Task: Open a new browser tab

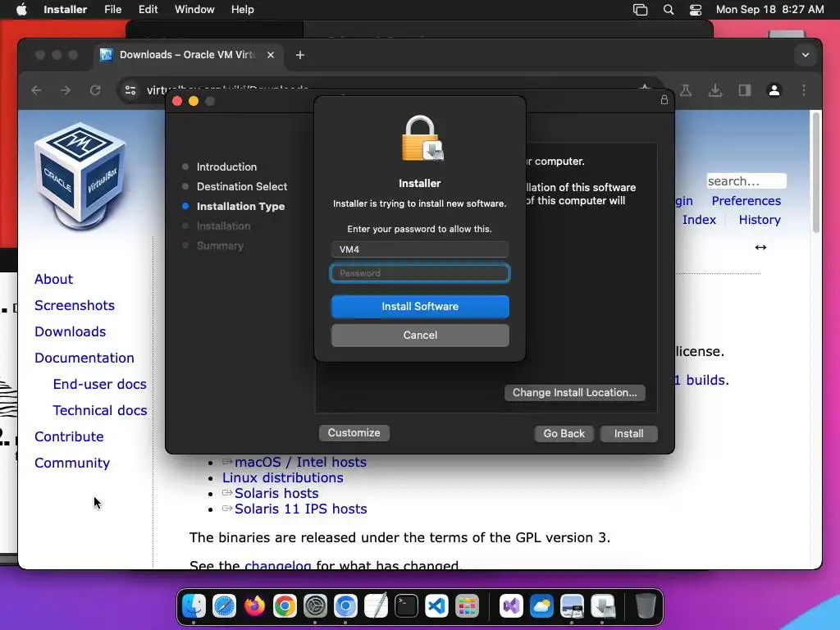Action: pyautogui.click(x=300, y=55)
